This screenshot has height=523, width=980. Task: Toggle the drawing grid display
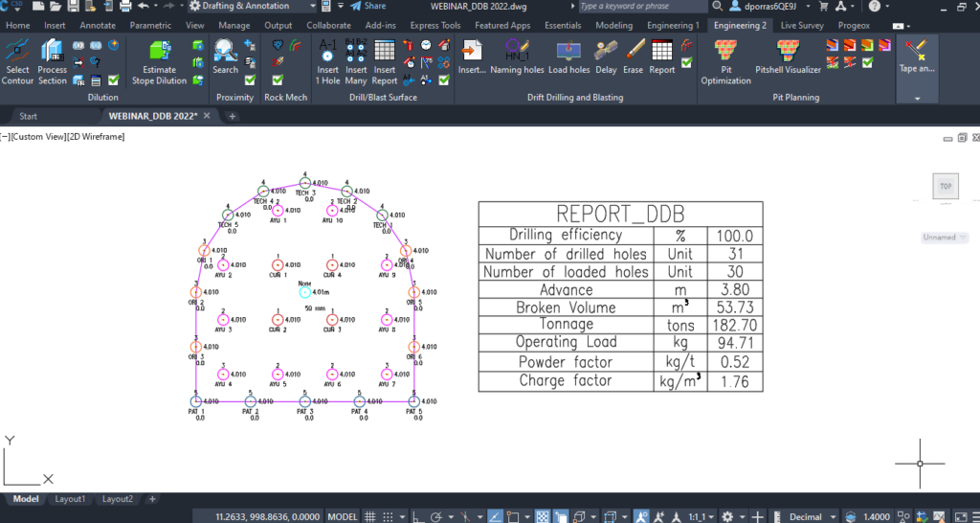(x=370, y=516)
